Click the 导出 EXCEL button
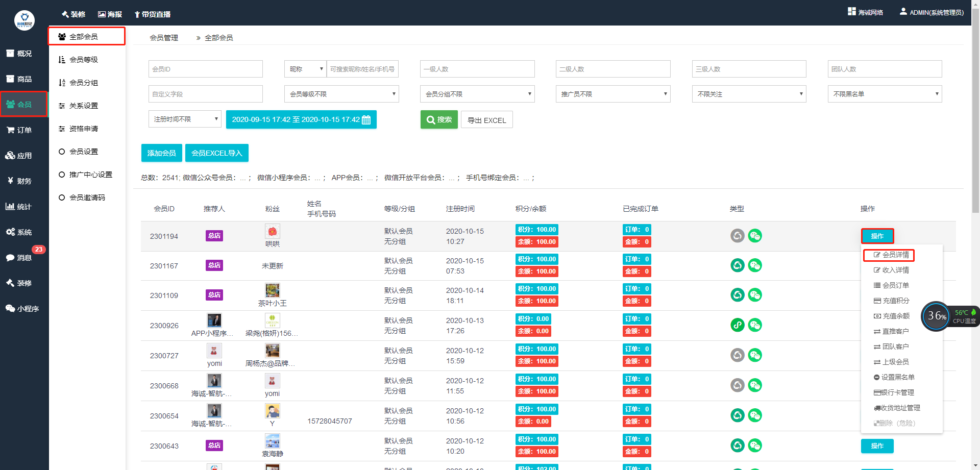The width and height of the screenshot is (980, 470). (x=487, y=120)
